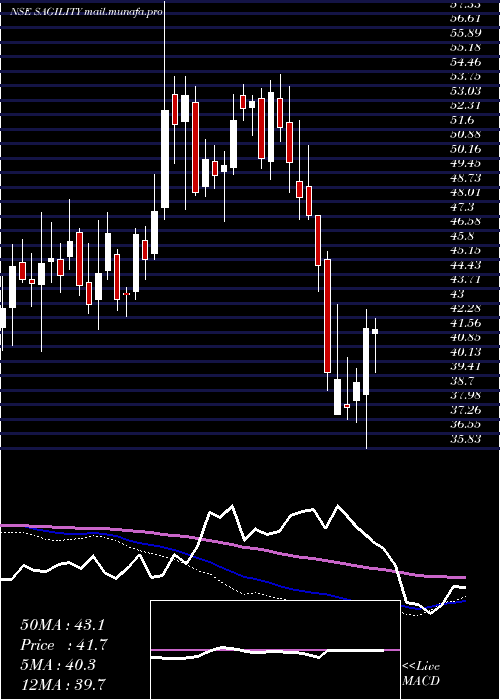Image resolution: width=500 pixels, height=700 pixels.
Task: Click the 50.88 price axis label
Action: coord(466,134)
